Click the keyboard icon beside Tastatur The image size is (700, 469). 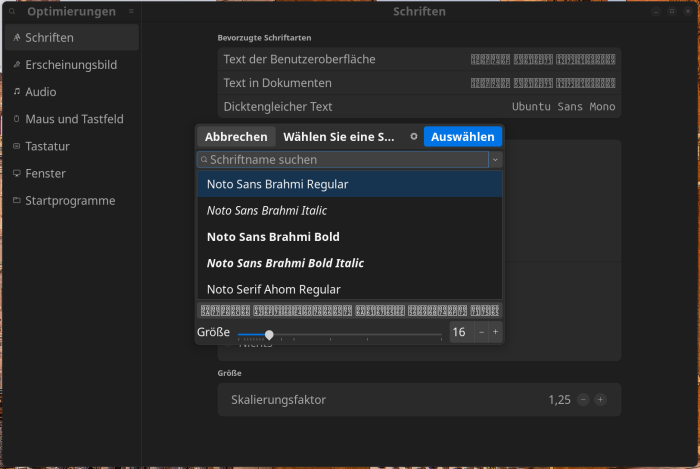tap(17, 146)
